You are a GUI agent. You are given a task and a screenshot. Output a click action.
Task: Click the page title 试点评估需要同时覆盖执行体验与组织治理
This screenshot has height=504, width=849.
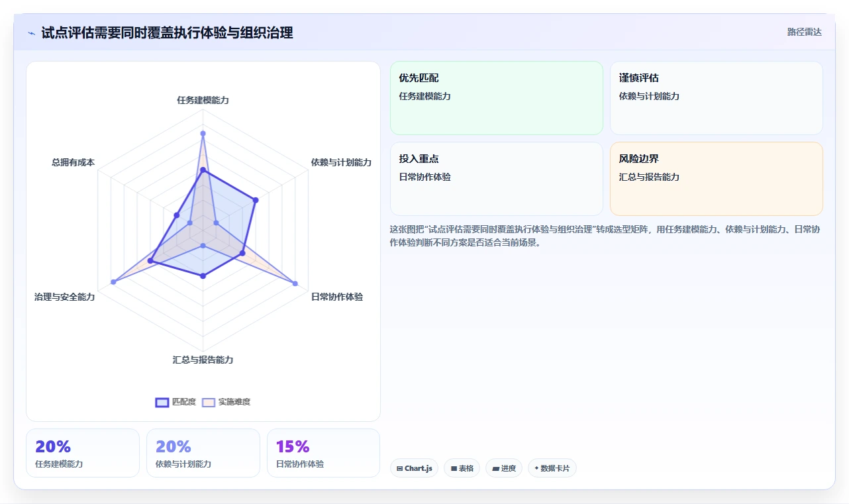pos(167,32)
